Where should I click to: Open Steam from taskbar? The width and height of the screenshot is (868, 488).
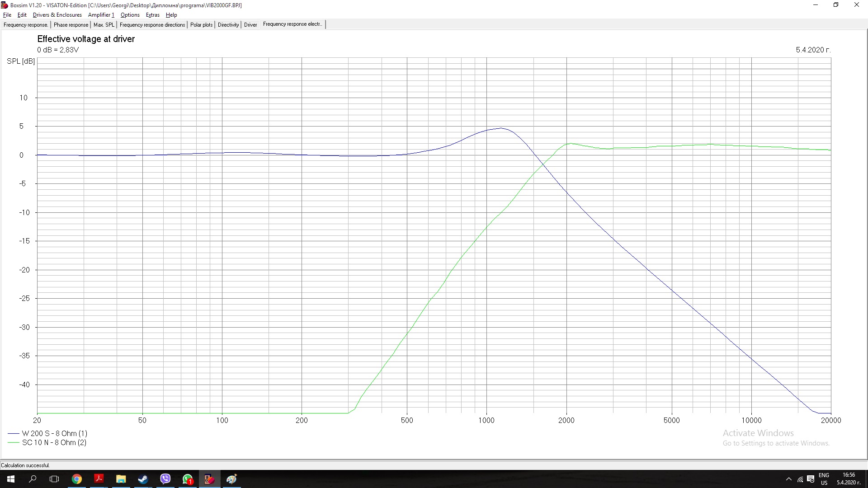(x=143, y=479)
